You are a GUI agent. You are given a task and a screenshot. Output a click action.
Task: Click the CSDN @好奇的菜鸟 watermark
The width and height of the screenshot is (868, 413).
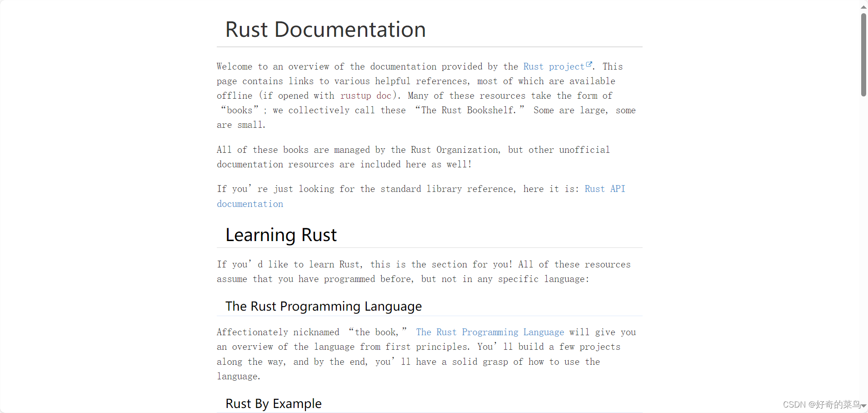[820, 404]
